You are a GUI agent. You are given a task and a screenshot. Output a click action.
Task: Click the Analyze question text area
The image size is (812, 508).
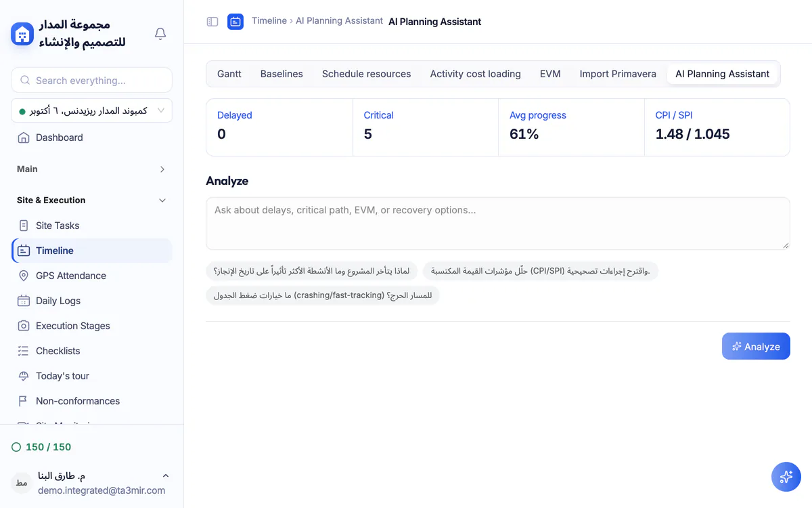coord(498,224)
